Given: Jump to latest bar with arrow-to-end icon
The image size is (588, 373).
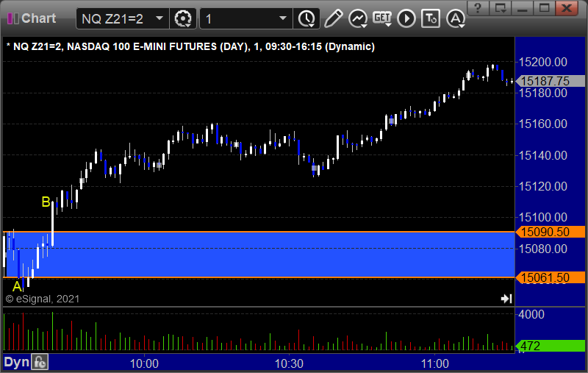Looking at the screenshot, I should coord(506,299).
